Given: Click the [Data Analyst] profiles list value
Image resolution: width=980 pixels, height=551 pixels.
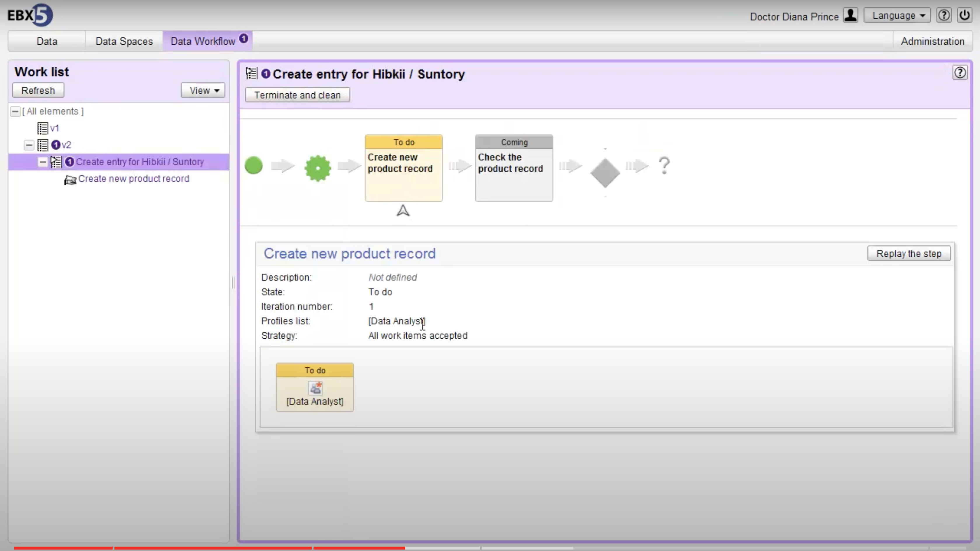Looking at the screenshot, I should [397, 321].
